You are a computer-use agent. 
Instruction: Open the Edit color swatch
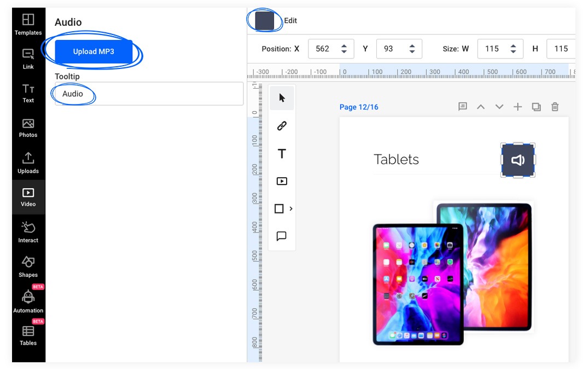point(264,21)
